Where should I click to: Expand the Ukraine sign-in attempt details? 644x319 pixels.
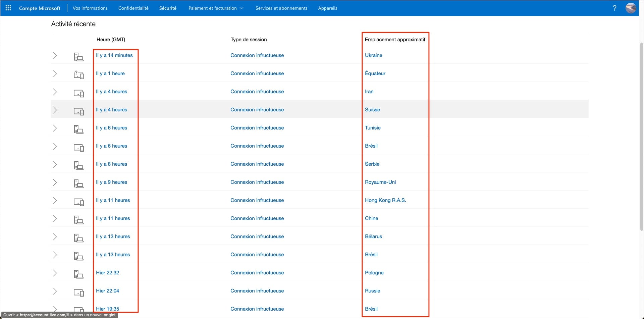[55, 56]
